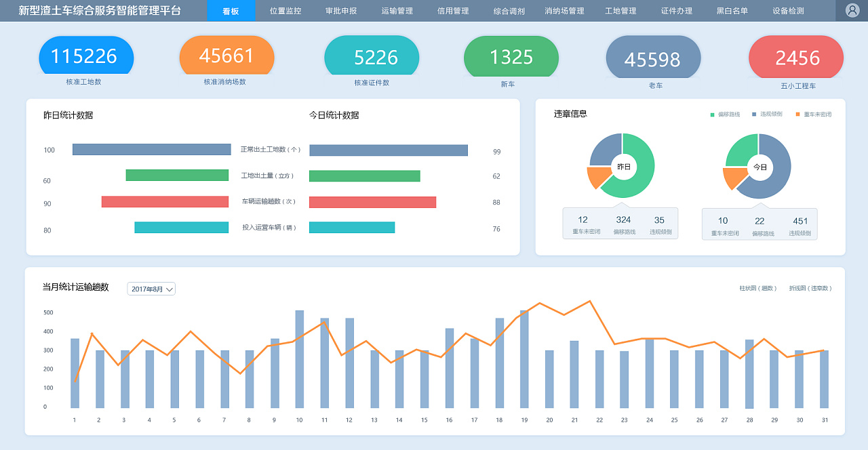Image resolution: width=868 pixels, height=450 pixels.
Task: Click yesterday's blue 正常出土工地数 bar
Action: tap(151, 149)
